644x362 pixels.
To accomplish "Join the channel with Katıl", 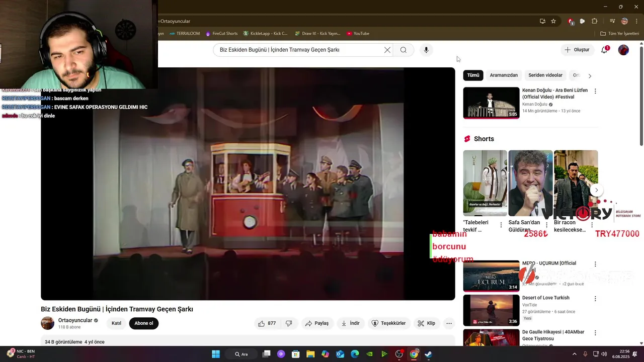I will [116, 323].
